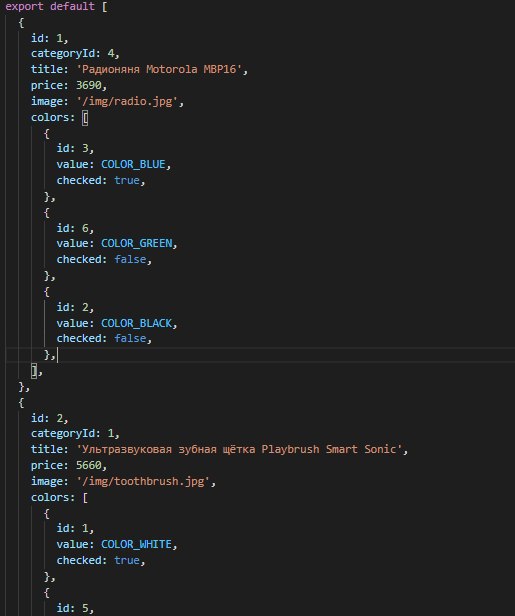
Task: Click the 'value' key before COLOR_BLACK
Action: (x=72, y=323)
